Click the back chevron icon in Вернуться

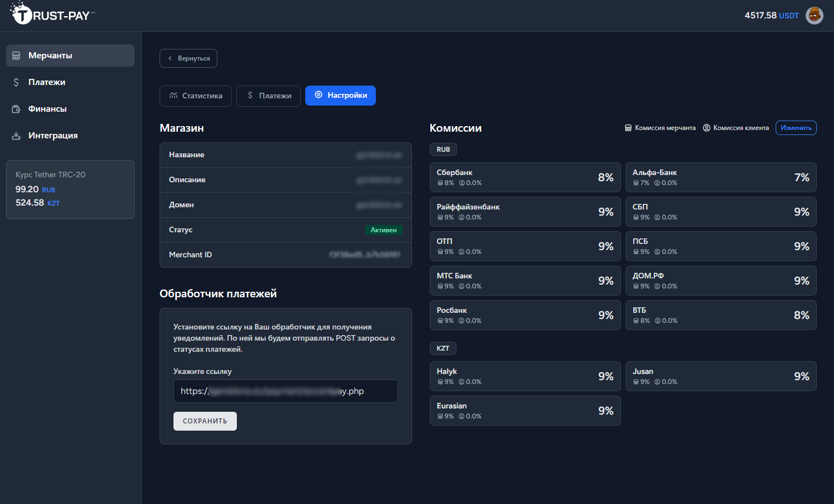170,58
